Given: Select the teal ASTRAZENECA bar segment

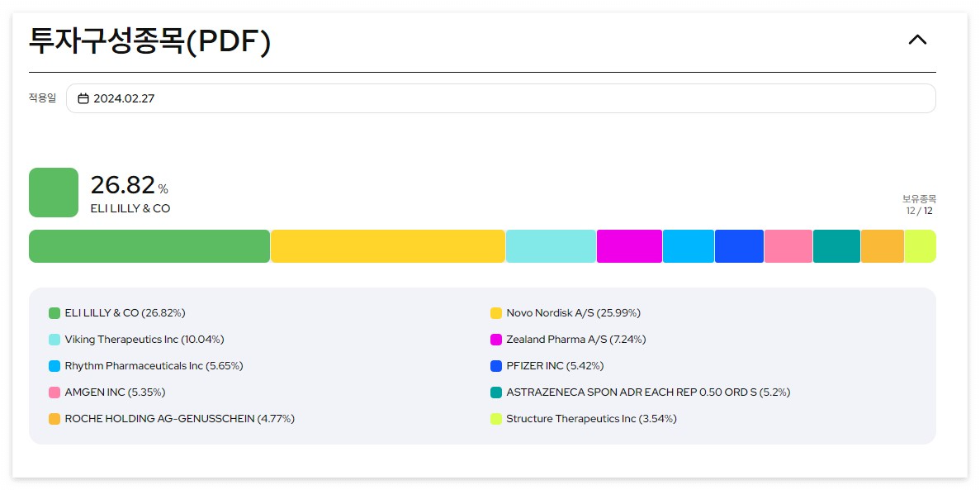Looking at the screenshot, I should [x=837, y=246].
